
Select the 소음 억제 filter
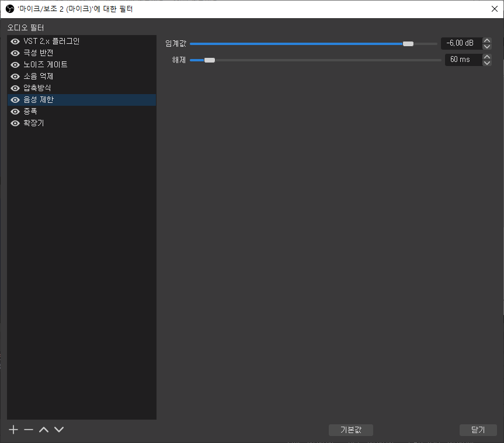pos(82,77)
